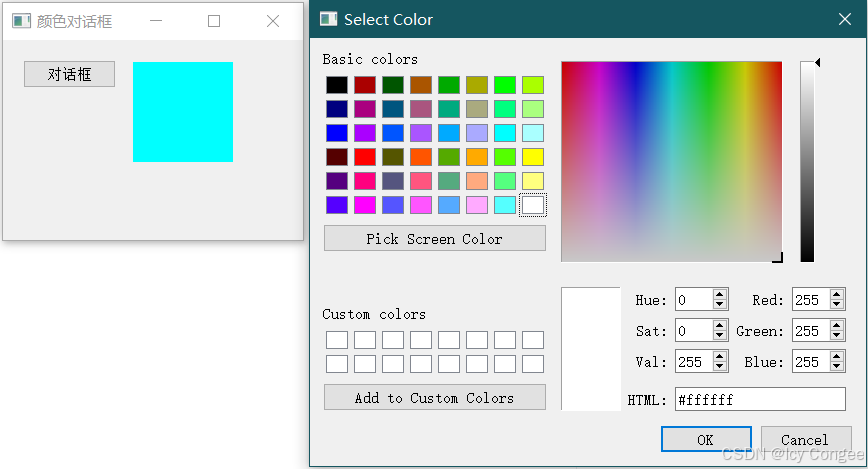Confirm with the OK button
This screenshot has height=469, width=868.
click(x=706, y=439)
